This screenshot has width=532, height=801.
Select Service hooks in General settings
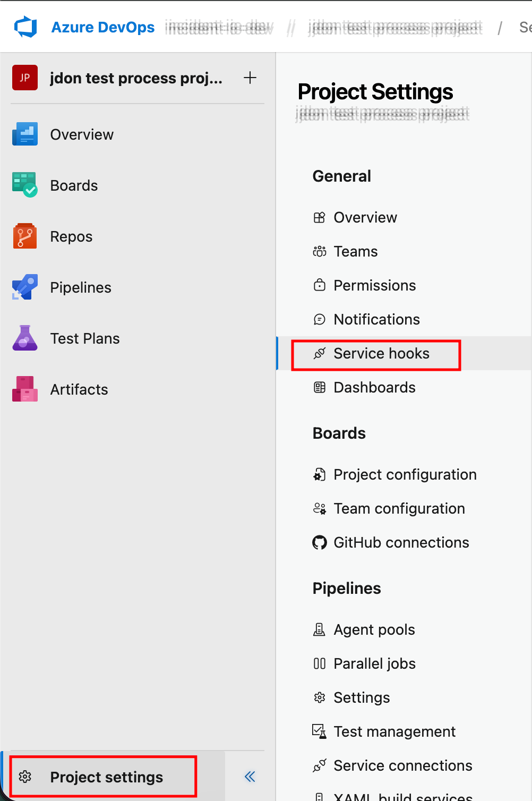click(x=381, y=354)
